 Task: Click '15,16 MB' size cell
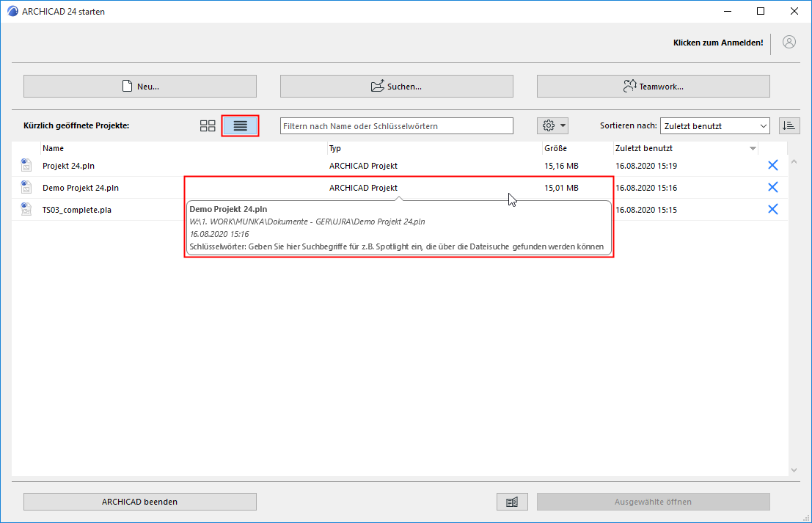561,166
